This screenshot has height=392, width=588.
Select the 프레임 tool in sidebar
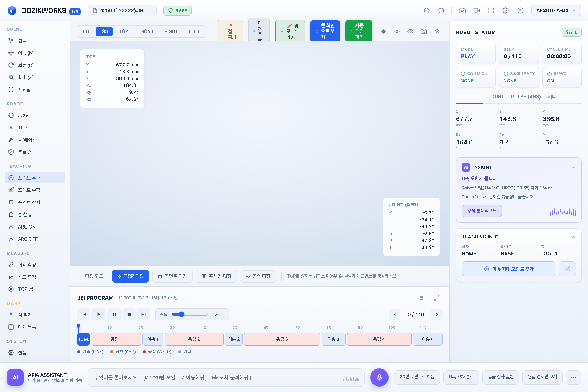pyautogui.click(x=35, y=90)
